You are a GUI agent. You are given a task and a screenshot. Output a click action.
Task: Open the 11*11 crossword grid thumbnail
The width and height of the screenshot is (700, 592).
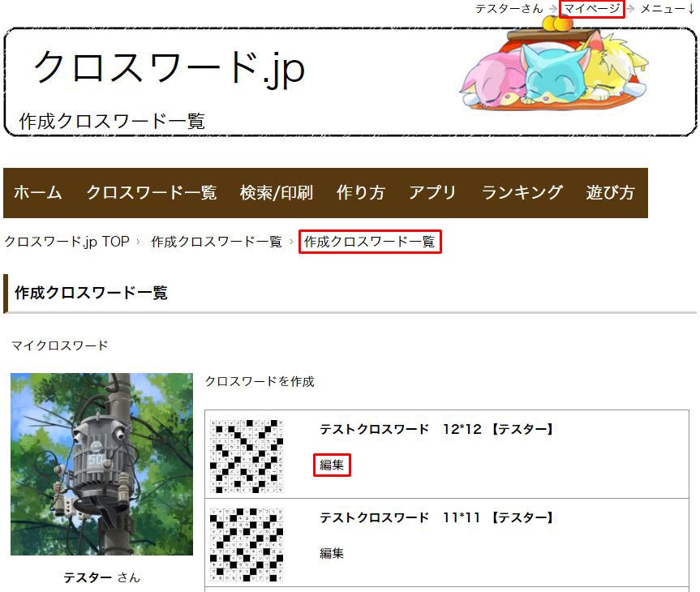247,545
